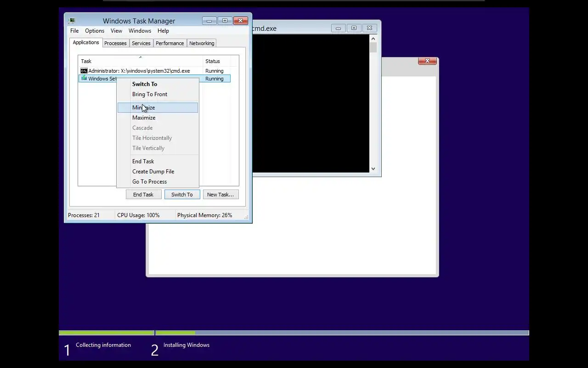Switch to the Performance tab
This screenshot has width=588, height=368.
pyautogui.click(x=170, y=43)
